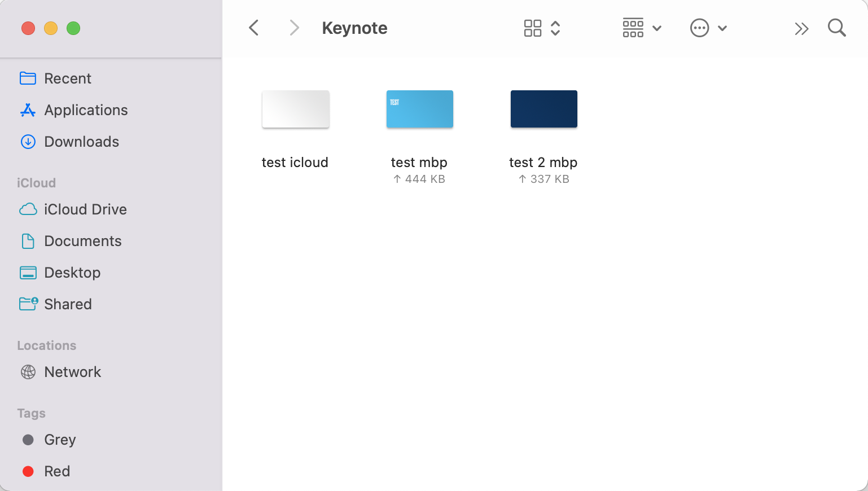Click the Recent folder icon in the sidebar
Screen dimensions: 868x491
tap(28, 78)
